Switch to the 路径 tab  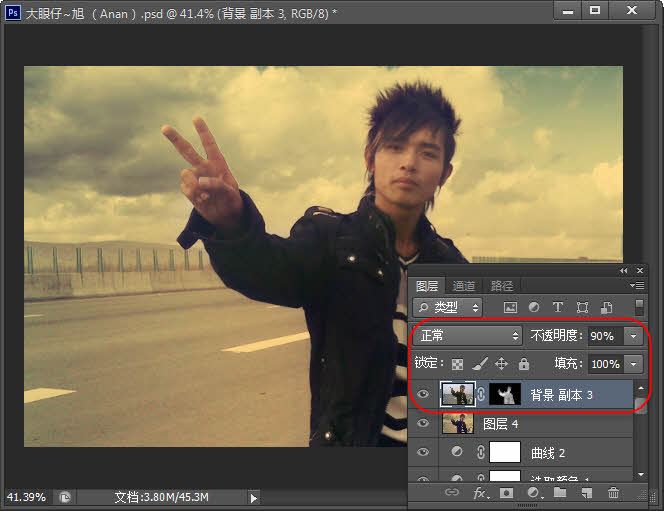coord(502,285)
